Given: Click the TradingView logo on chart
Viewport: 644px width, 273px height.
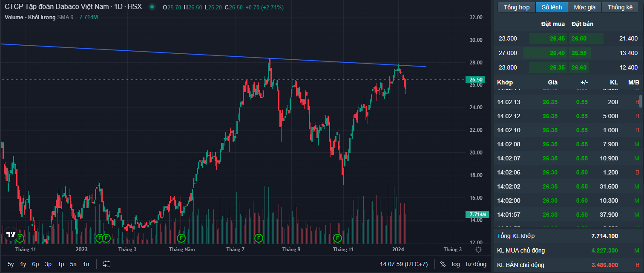Looking at the screenshot, I should 11,235.
